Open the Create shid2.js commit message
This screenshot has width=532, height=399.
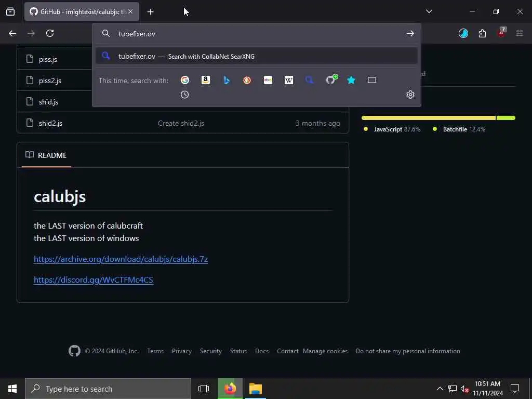tap(181, 123)
